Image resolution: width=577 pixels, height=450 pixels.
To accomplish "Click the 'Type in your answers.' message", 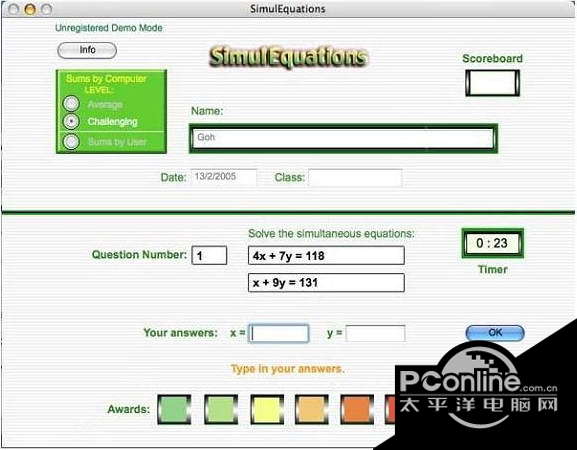I will (287, 369).
